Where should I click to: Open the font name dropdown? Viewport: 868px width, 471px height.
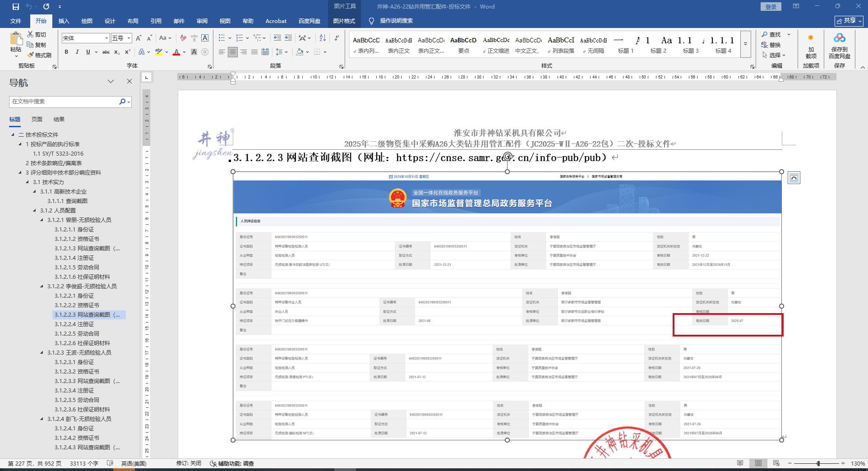click(106, 38)
